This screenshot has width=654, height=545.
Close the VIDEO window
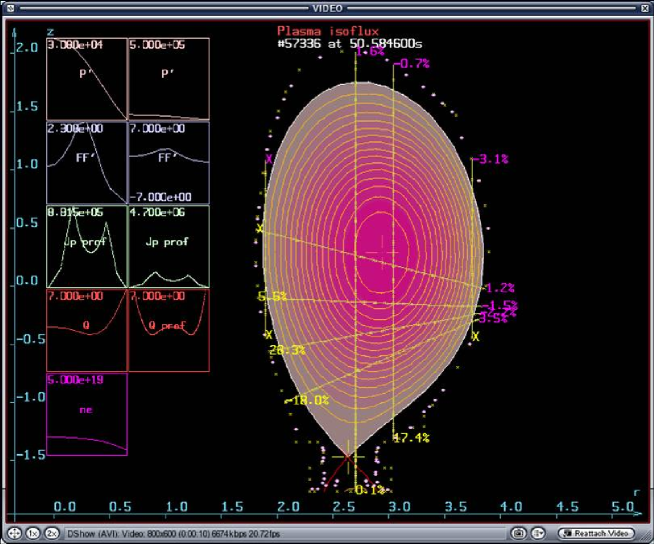[x=643, y=7]
